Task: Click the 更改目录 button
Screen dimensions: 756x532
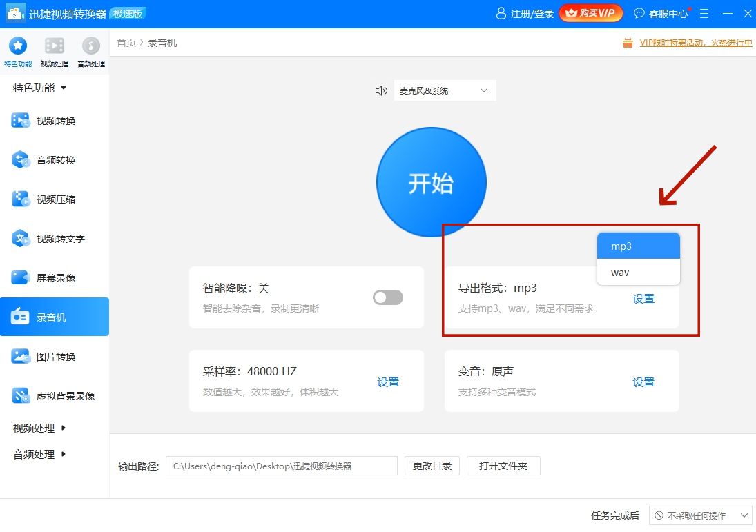Action: pos(432,466)
